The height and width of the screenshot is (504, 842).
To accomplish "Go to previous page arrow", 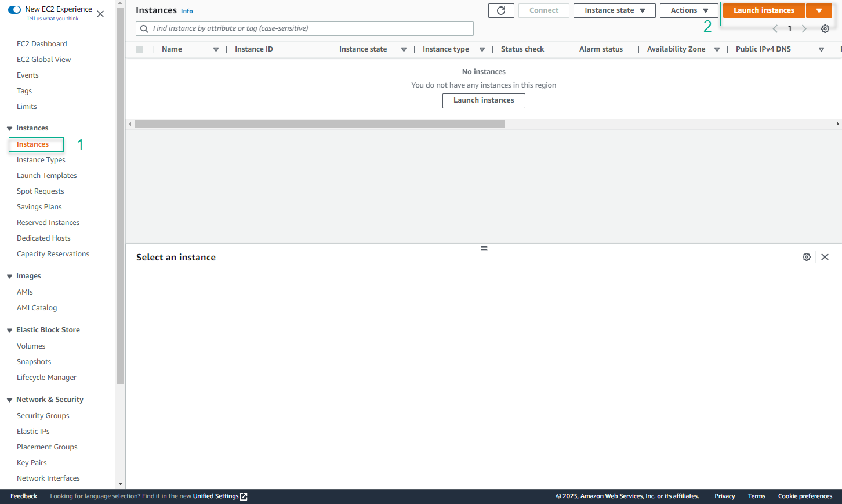I will pyautogui.click(x=775, y=28).
